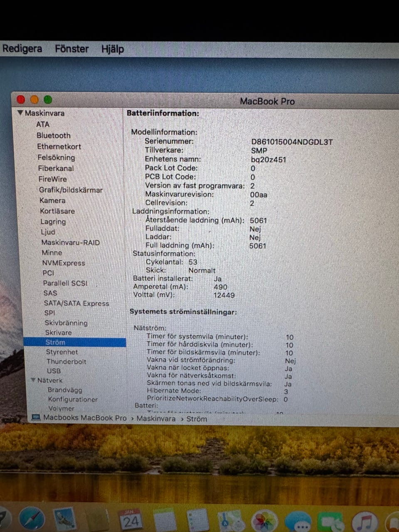
Task: Click the Skick value Normalt
Action: [202, 271]
